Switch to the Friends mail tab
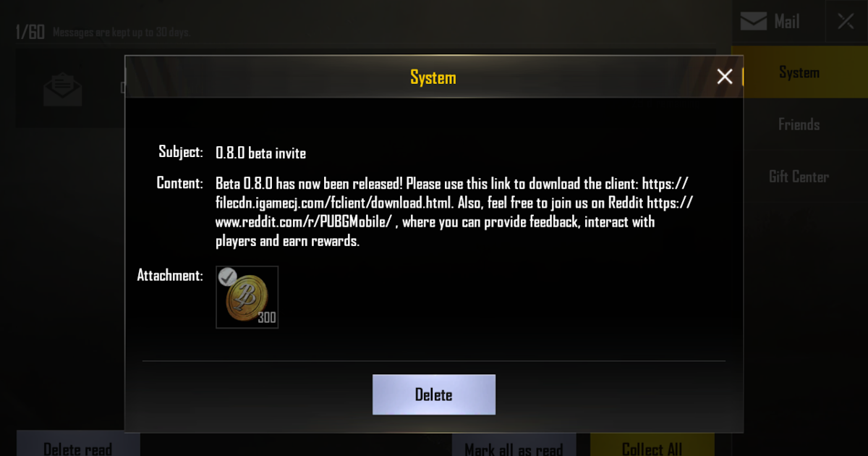The width and height of the screenshot is (868, 456). [x=799, y=124]
